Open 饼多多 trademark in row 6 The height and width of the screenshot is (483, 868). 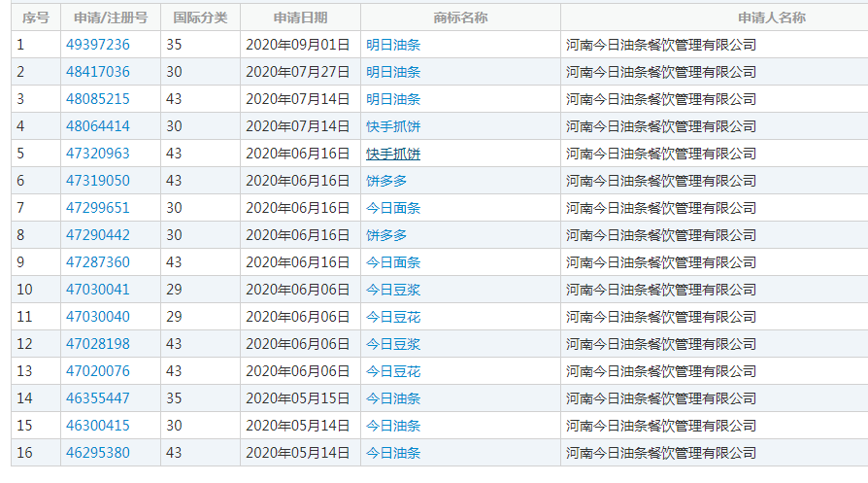click(x=386, y=180)
